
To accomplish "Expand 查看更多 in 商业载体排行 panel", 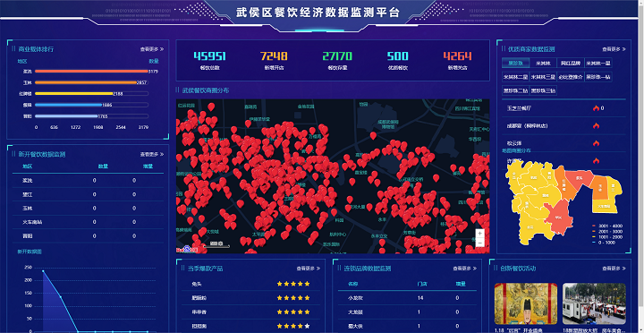I will coord(152,49).
